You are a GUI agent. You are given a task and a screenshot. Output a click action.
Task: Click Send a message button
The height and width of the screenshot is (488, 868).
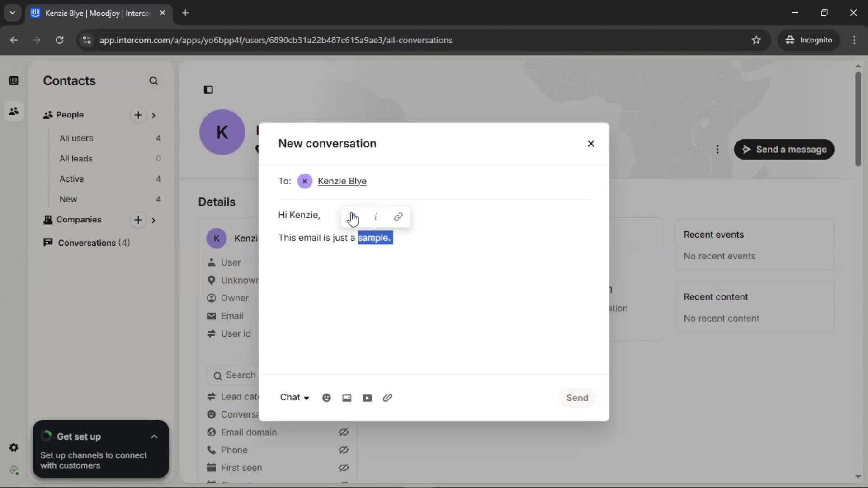[784, 150]
